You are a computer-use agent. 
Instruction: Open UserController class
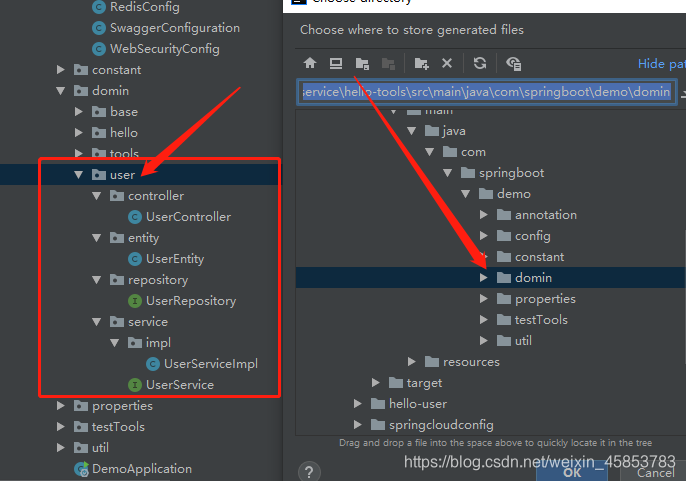coord(188,217)
